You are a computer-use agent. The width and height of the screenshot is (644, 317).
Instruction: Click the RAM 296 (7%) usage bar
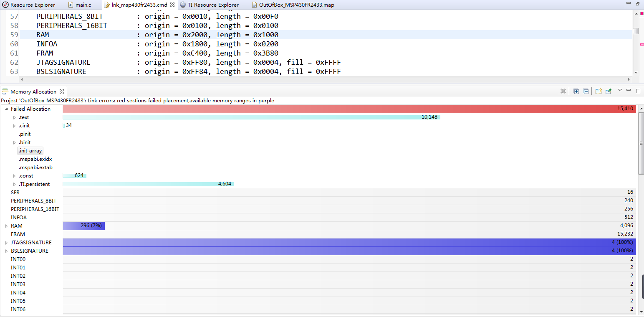pyautogui.click(x=83, y=226)
